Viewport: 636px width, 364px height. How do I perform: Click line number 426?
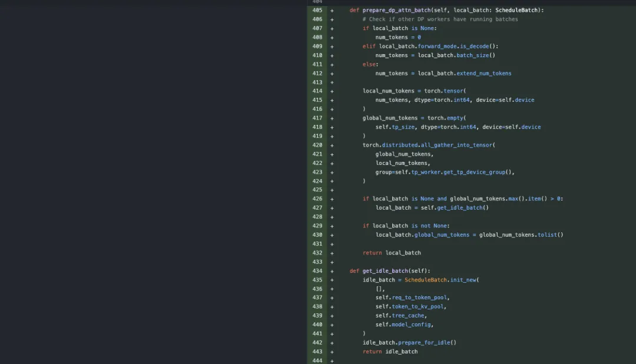point(317,198)
